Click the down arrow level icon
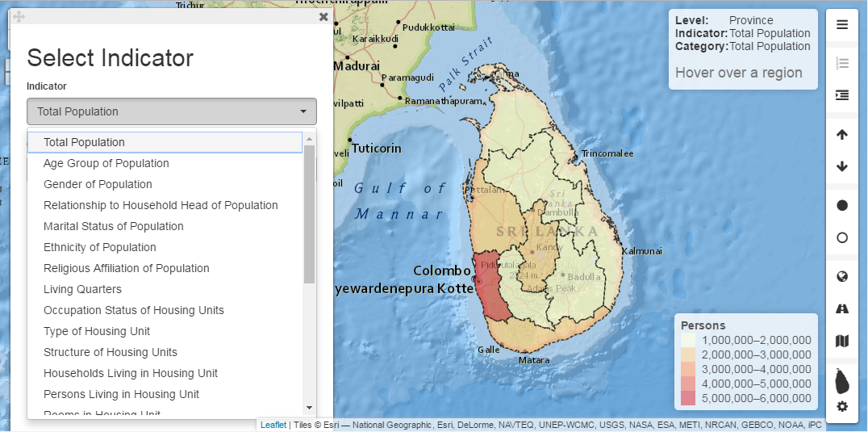 [842, 166]
